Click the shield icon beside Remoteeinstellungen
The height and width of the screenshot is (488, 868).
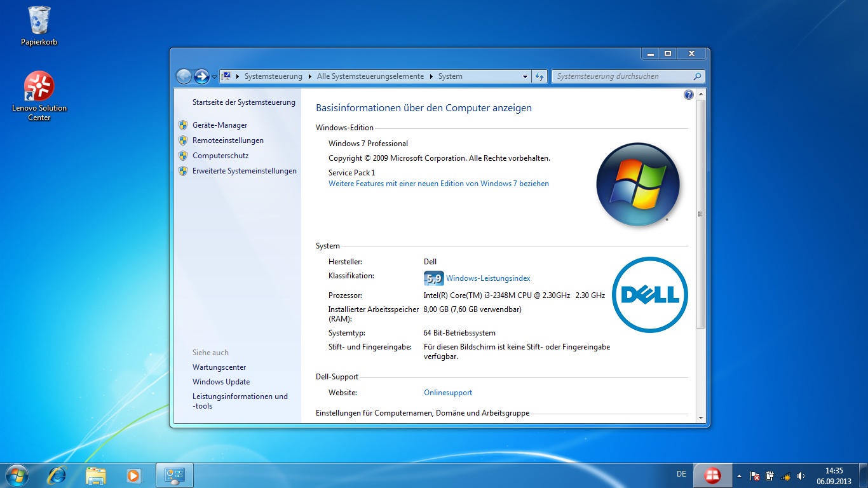pos(183,140)
